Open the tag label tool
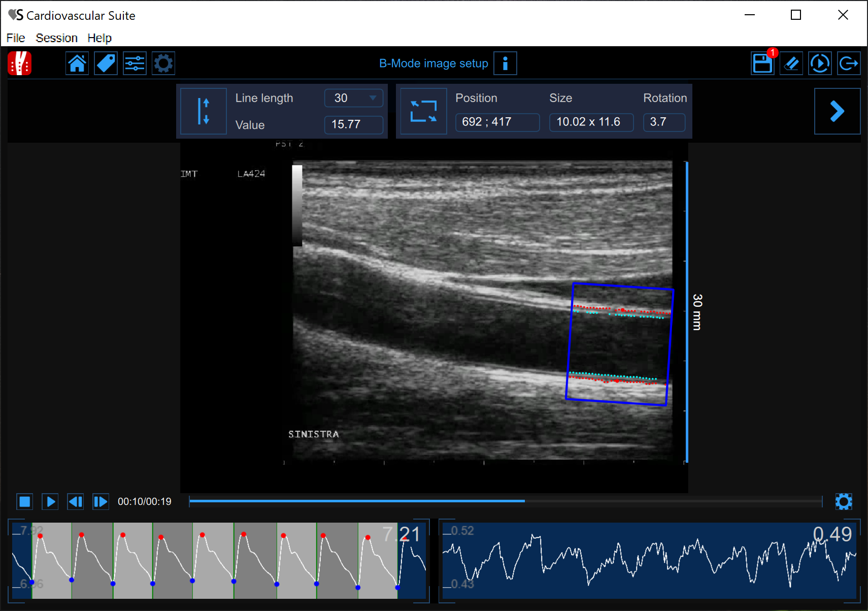The height and width of the screenshot is (611, 868). click(106, 63)
